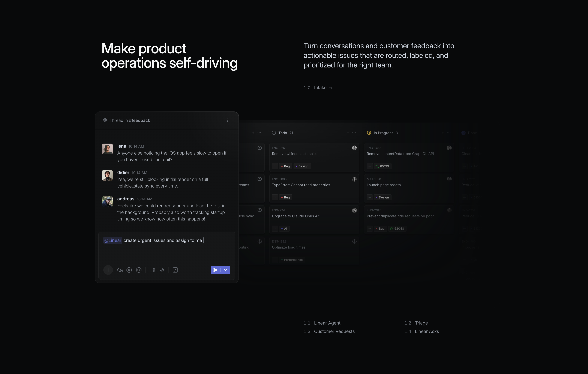This screenshot has width=588, height=374.
Task: Click assignee avatar on ENG-926 card
Action: point(354,148)
